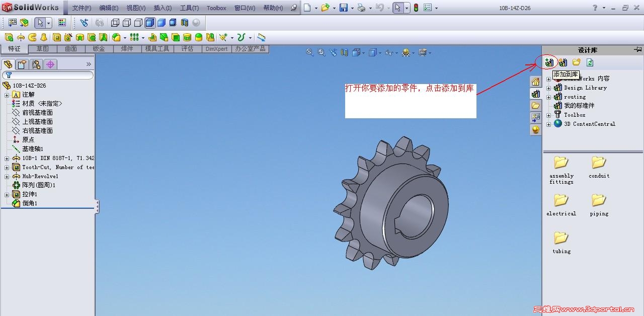Toggle Wireframe display style
Viewport: 644px width, 316px height.
(115, 23)
